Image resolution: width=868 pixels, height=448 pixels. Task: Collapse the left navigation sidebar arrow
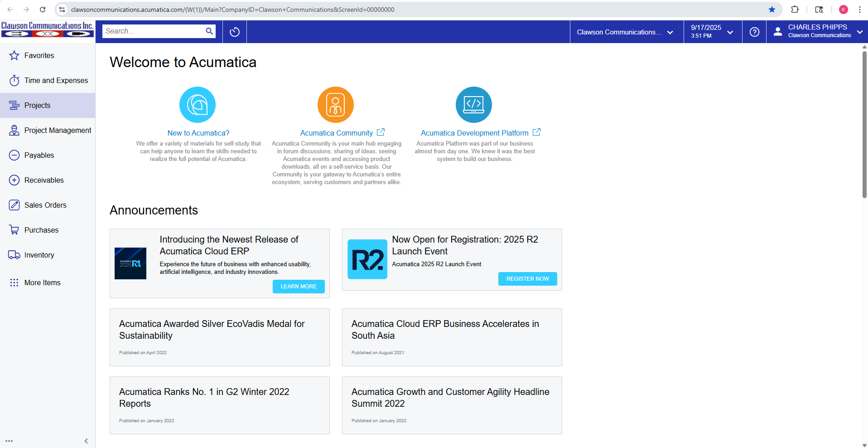click(x=86, y=441)
